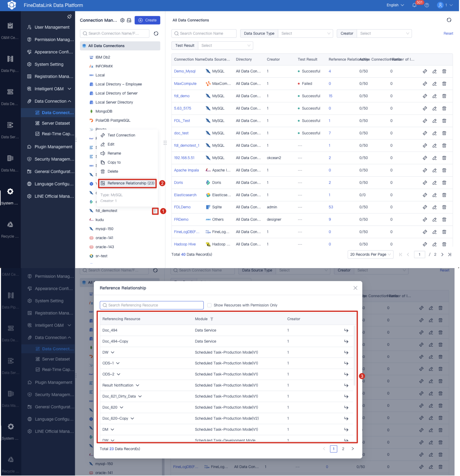Open the Creator filter dropdown
This screenshot has height=476, width=460.
pos(384,34)
